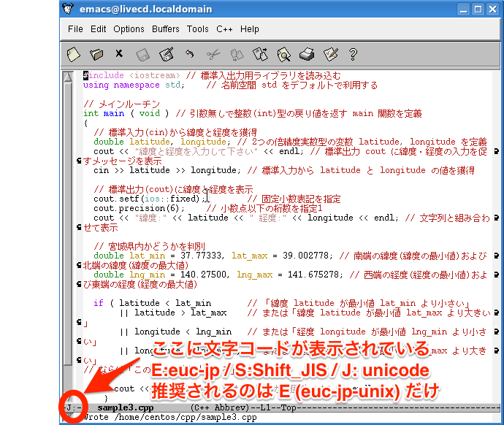504x425 pixels.
Task: Click the '// 宮城県内かどうかを判別' comment
Action: [149, 246]
